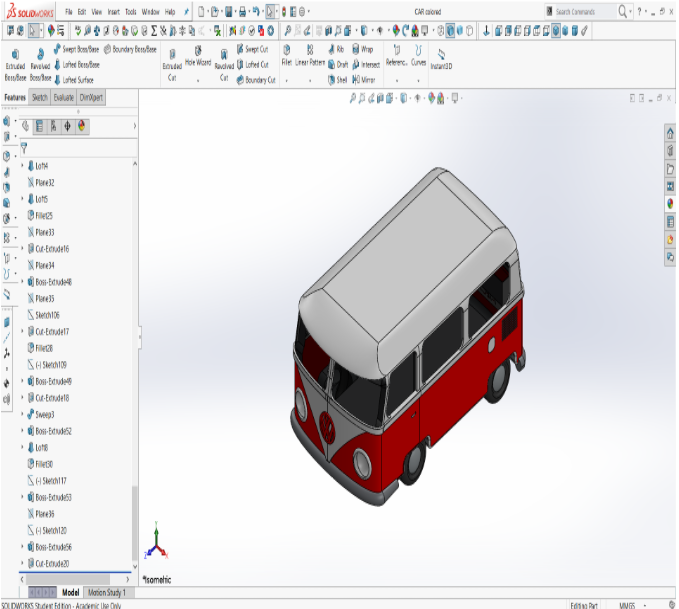Viewport: 679px width, 609px height.
Task: Open the Tools menu
Action: 131,12
